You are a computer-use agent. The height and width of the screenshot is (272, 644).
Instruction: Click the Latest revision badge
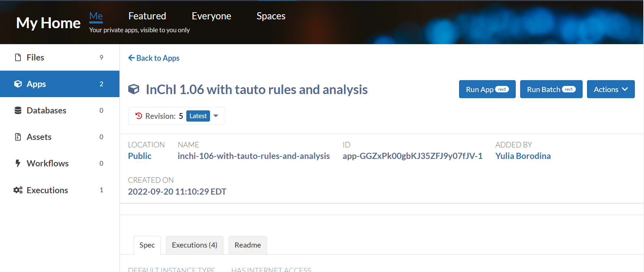point(198,116)
